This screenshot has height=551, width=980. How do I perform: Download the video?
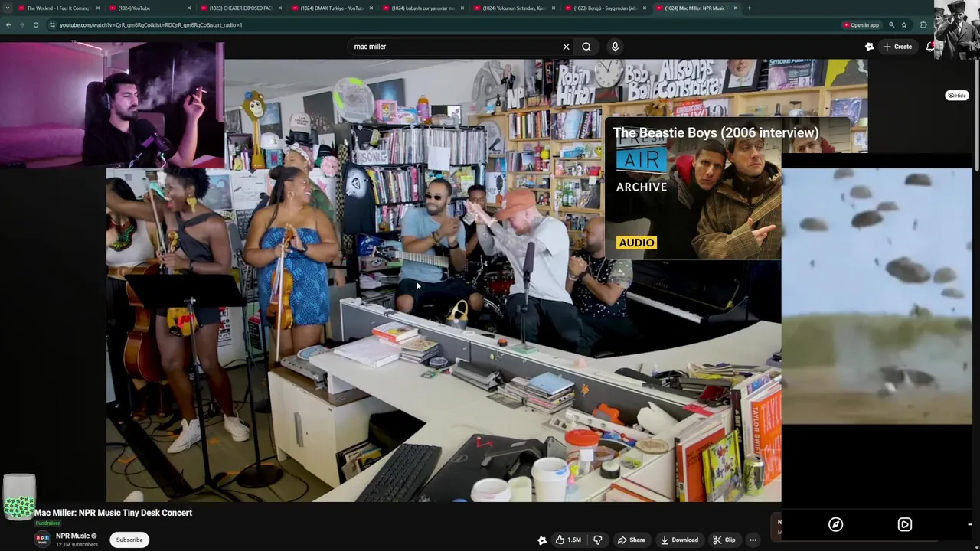pyautogui.click(x=679, y=540)
